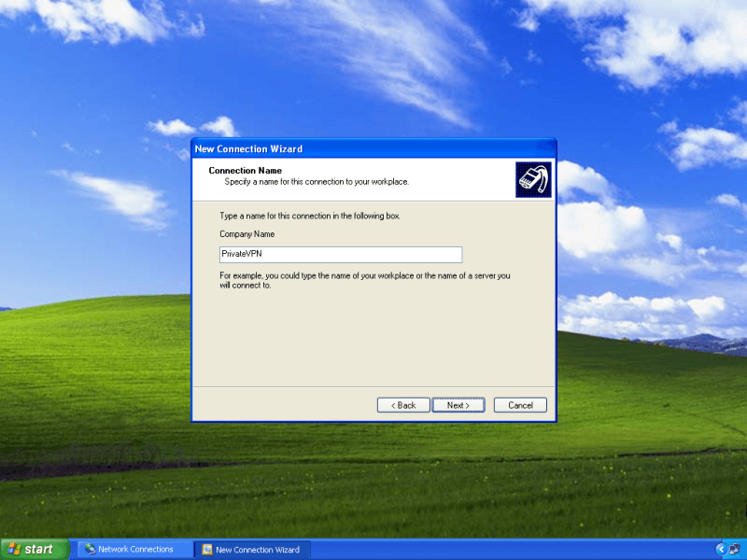Expand the system tray arrow
Screen dimensions: 747x560
(721, 550)
